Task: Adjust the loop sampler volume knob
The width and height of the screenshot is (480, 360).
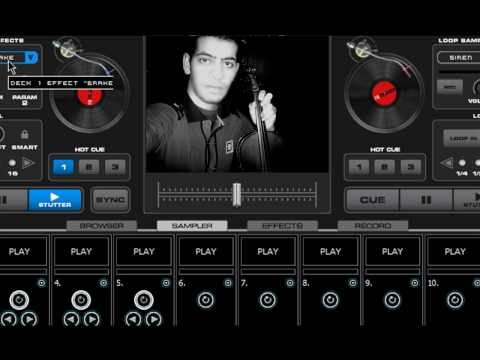Action: [x=477, y=88]
